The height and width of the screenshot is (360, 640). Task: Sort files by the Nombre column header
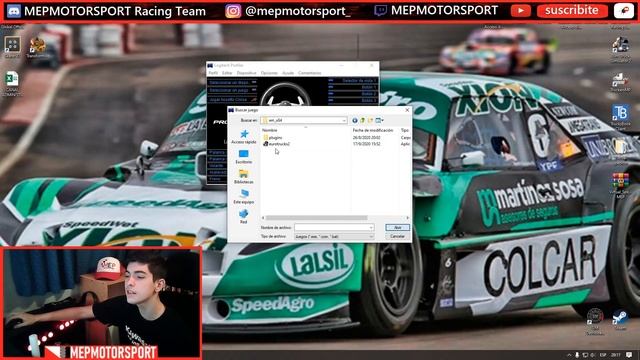pyautogui.click(x=269, y=130)
